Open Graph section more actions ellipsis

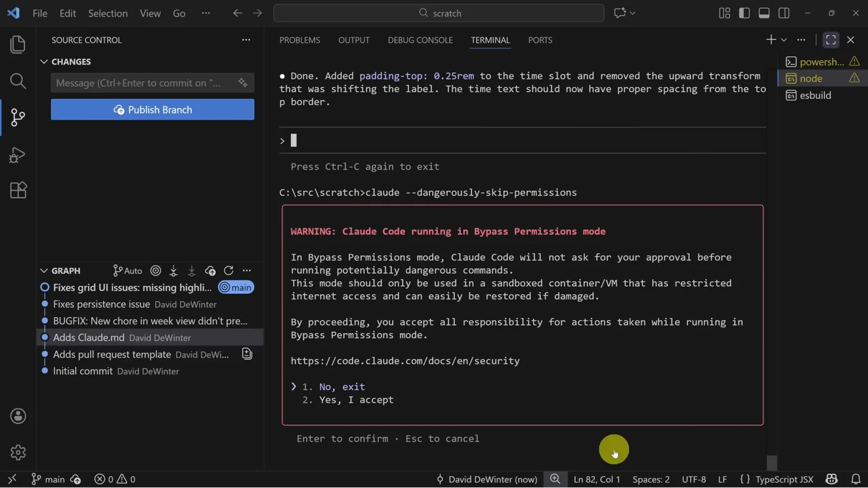pos(247,271)
